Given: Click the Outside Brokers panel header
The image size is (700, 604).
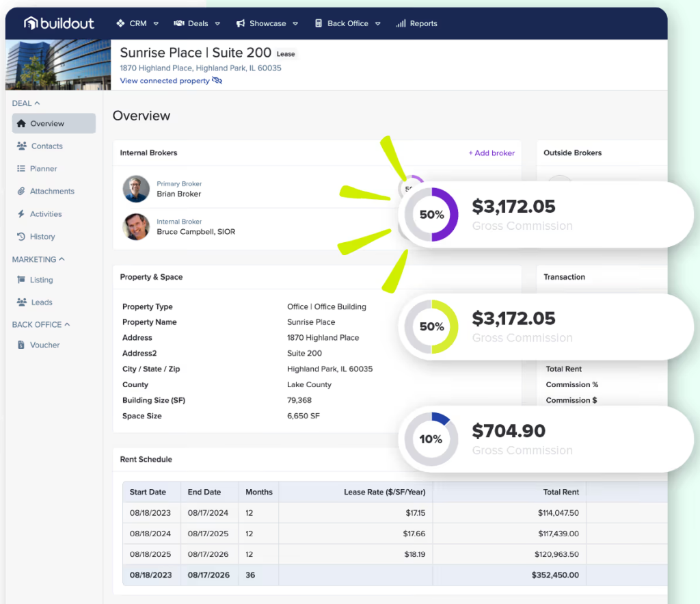Looking at the screenshot, I should [x=572, y=153].
